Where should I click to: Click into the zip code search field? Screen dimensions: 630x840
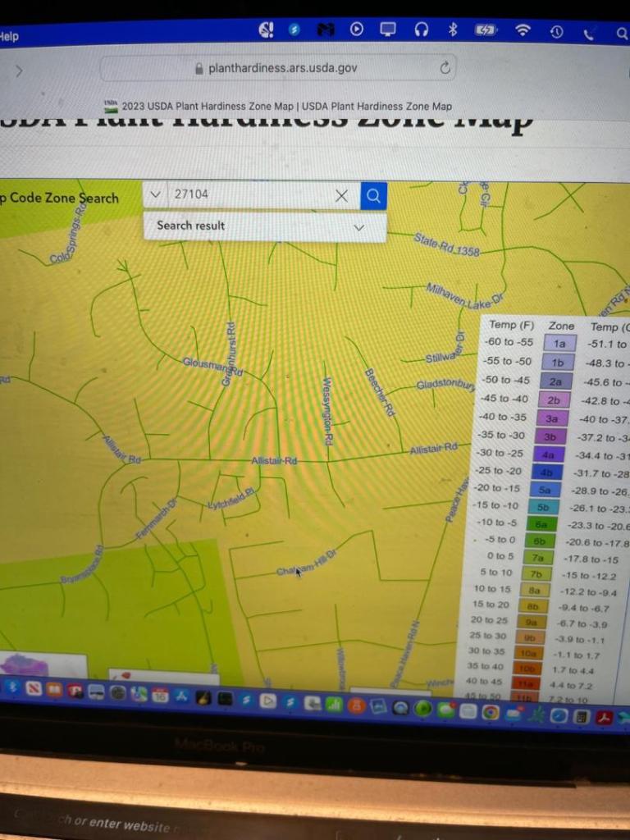tap(246, 195)
